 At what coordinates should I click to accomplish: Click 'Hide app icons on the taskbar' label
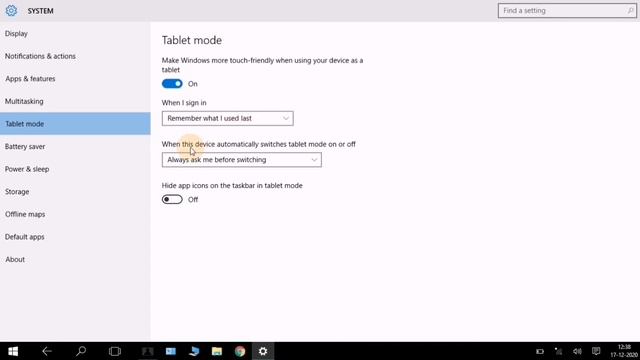click(232, 186)
